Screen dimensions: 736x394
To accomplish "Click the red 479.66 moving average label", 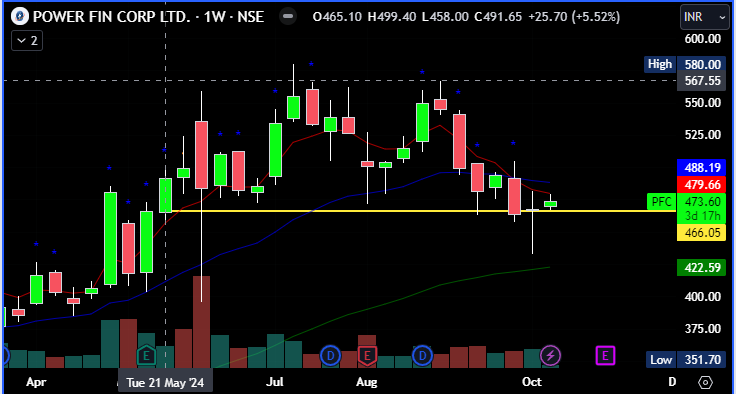I will [x=702, y=184].
